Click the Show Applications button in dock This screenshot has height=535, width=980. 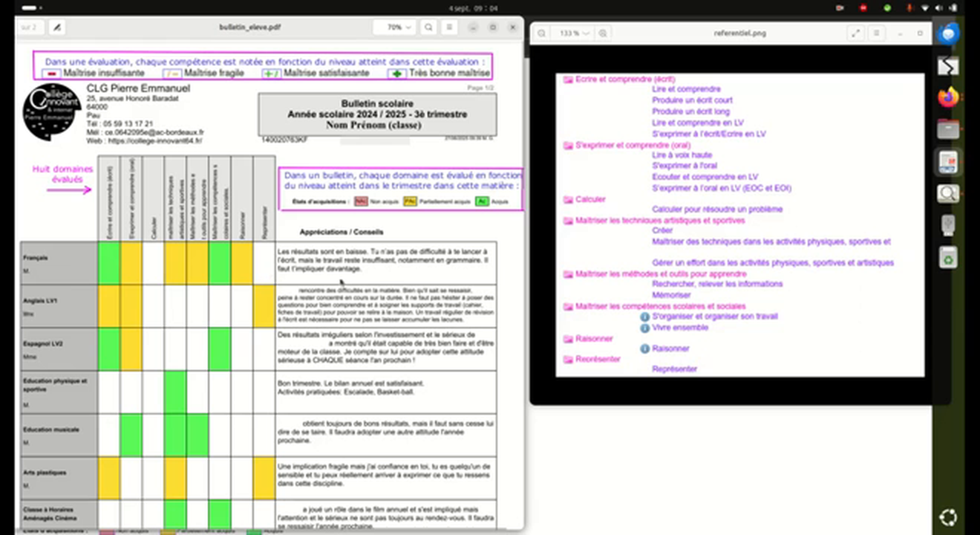(947, 517)
